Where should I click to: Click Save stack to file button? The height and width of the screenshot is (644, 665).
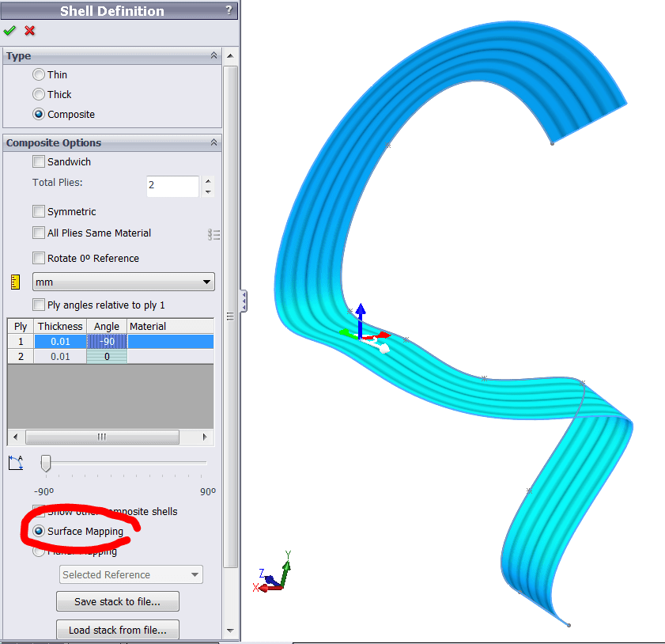pyautogui.click(x=118, y=601)
